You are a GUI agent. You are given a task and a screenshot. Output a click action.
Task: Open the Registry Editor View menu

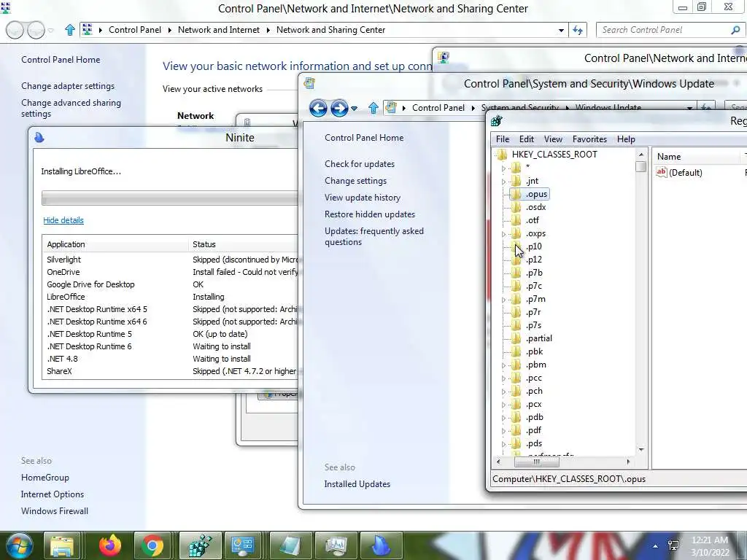(553, 139)
